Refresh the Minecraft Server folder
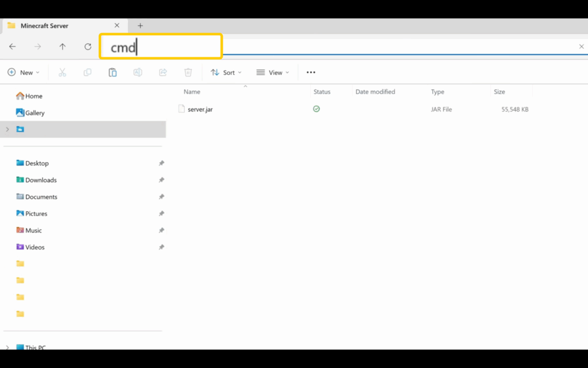 point(88,47)
